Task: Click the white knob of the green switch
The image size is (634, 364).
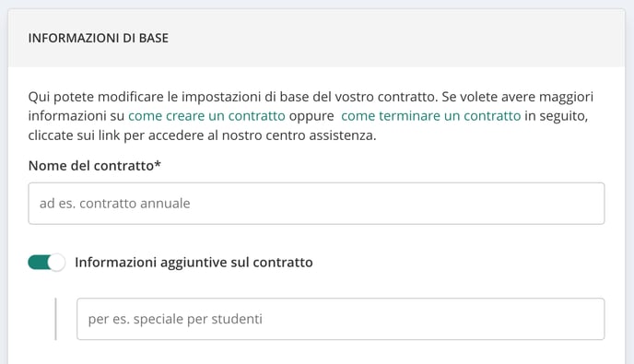Action: point(56,263)
